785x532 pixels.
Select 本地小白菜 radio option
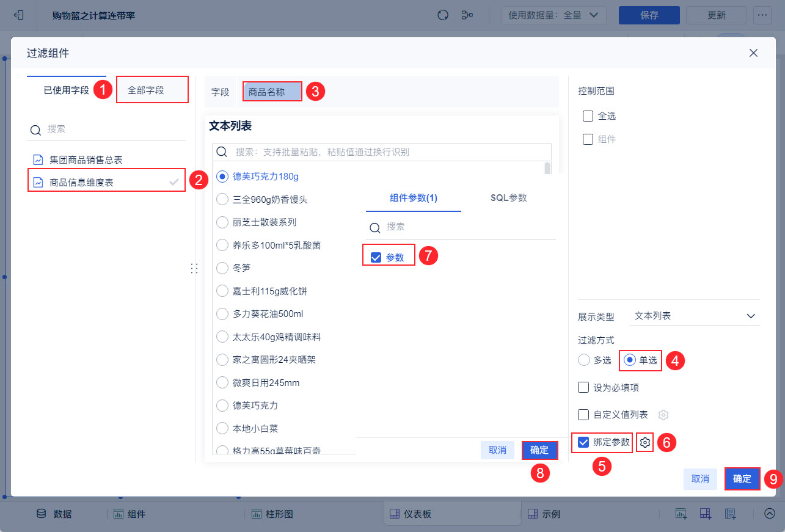pyautogui.click(x=222, y=428)
